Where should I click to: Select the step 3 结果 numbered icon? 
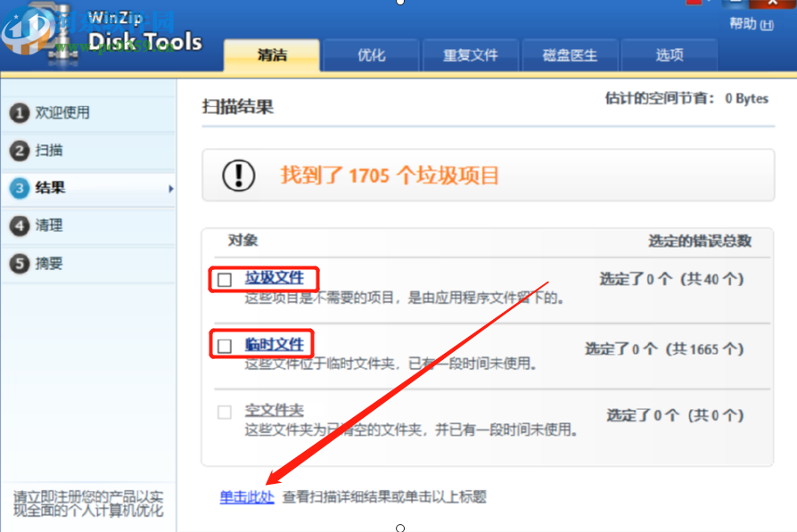[19, 188]
